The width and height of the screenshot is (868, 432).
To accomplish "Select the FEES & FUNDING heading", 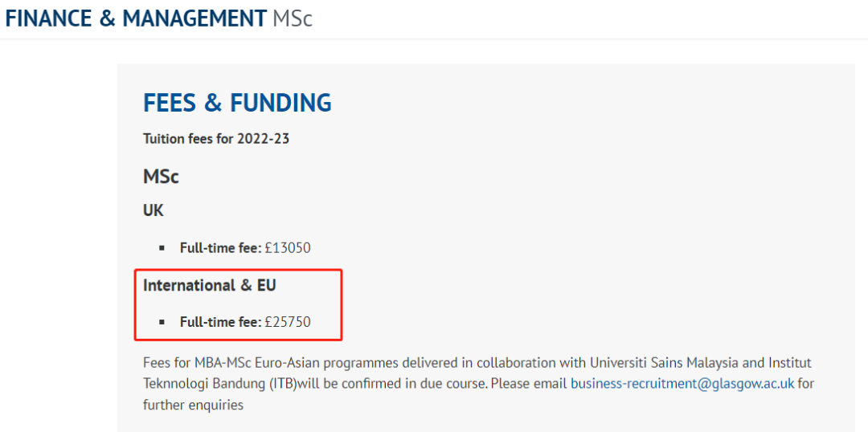I will point(237,103).
